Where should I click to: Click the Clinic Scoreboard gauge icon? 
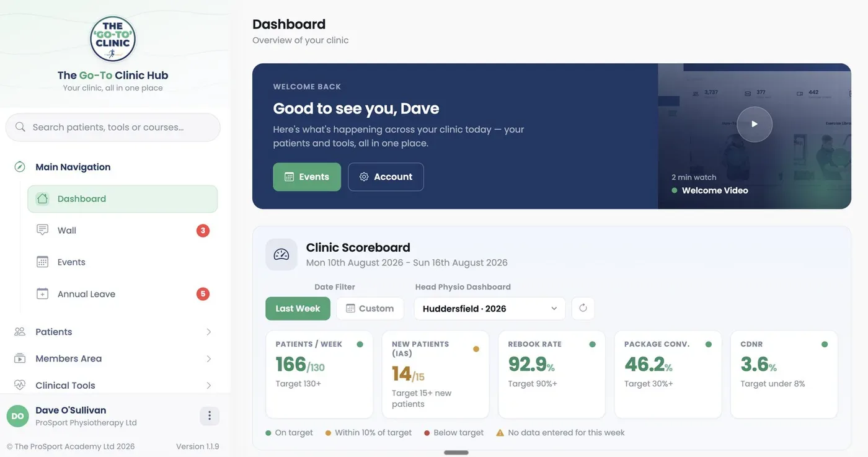281,254
